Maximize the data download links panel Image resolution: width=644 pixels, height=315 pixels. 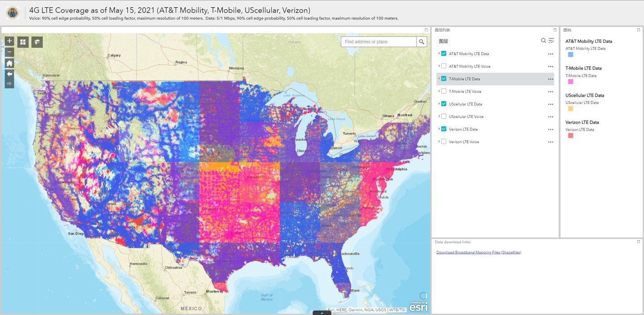[639, 242]
